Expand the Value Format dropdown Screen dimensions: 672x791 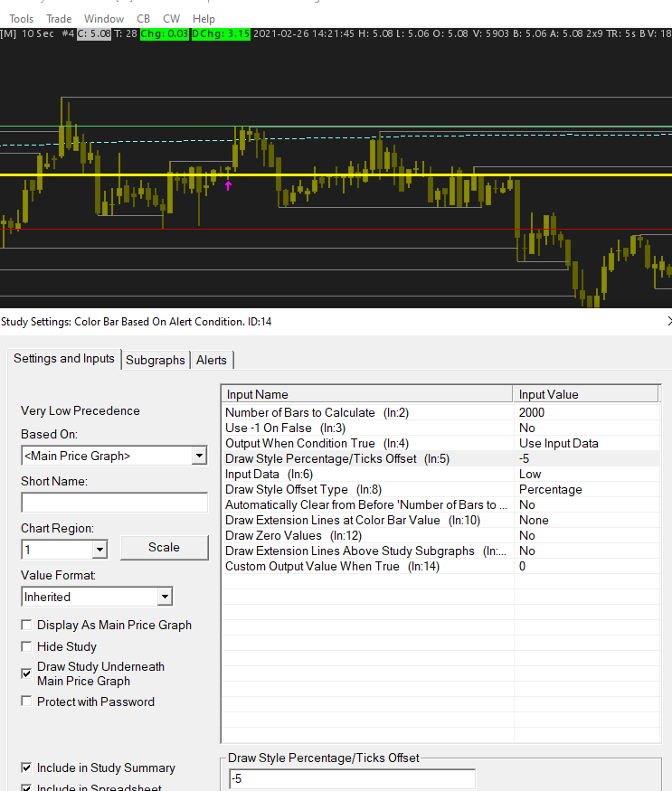point(165,597)
